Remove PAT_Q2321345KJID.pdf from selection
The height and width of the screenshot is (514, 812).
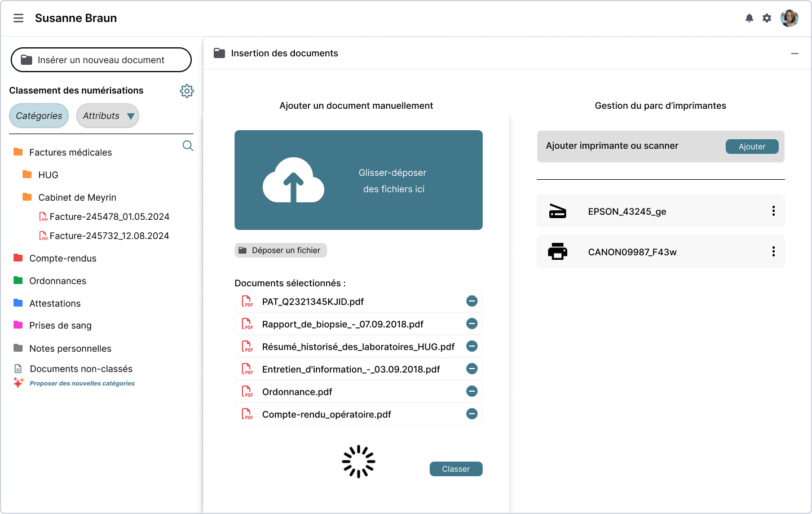472,302
